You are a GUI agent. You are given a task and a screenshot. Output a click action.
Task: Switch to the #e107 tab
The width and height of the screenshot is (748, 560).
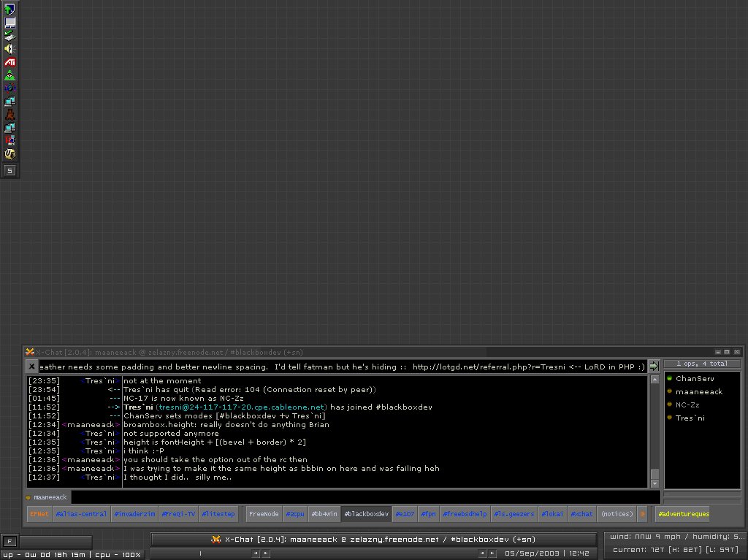pyautogui.click(x=405, y=514)
